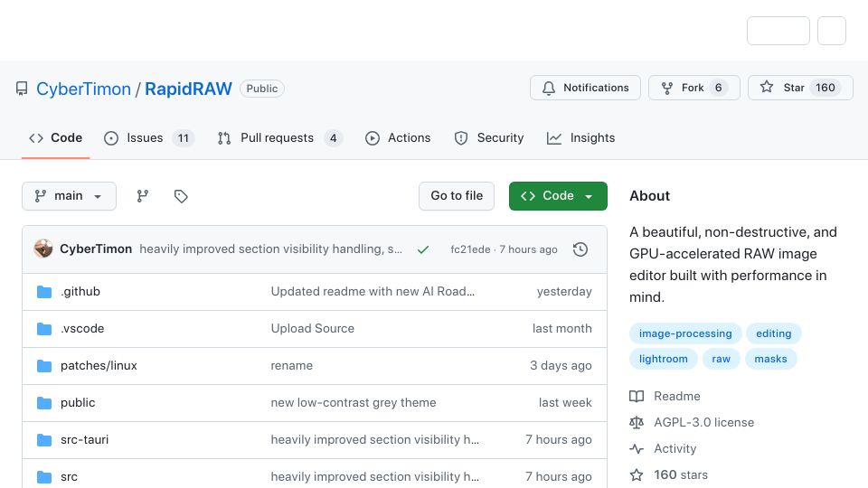The height and width of the screenshot is (488, 868).
Task: View branches via the branch icon
Action: point(143,196)
